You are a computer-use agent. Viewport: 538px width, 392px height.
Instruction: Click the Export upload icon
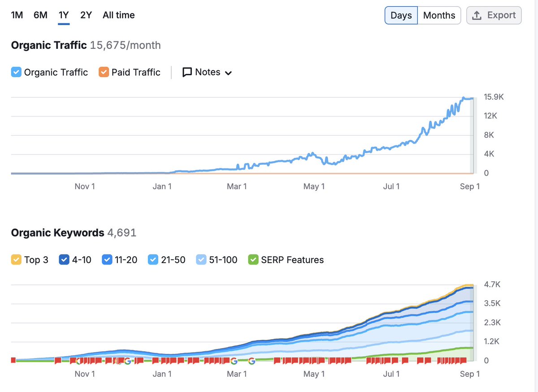pos(477,15)
